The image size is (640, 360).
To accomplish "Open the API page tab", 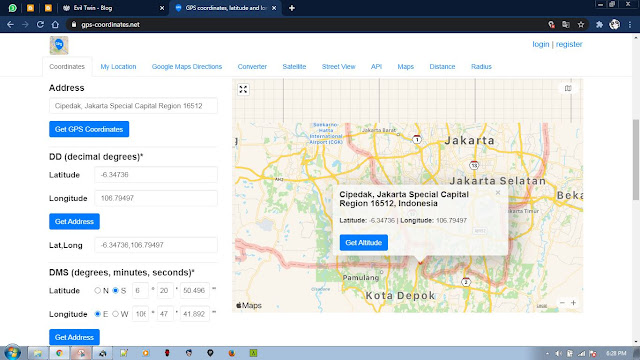I will tap(376, 67).
